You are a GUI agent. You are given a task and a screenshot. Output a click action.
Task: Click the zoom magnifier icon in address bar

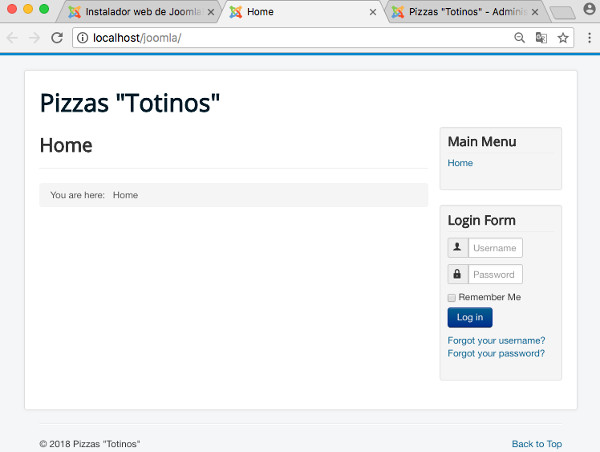coord(519,38)
